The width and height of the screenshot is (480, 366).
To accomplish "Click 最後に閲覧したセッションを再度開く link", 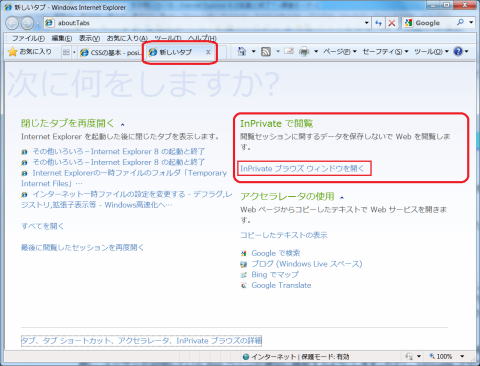I will (x=83, y=247).
